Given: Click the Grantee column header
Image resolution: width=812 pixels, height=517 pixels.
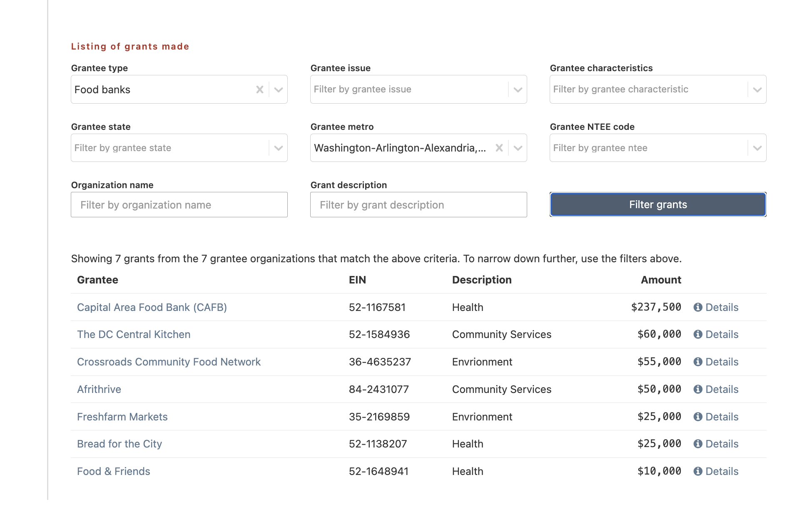Looking at the screenshot, I should [97, 280].
